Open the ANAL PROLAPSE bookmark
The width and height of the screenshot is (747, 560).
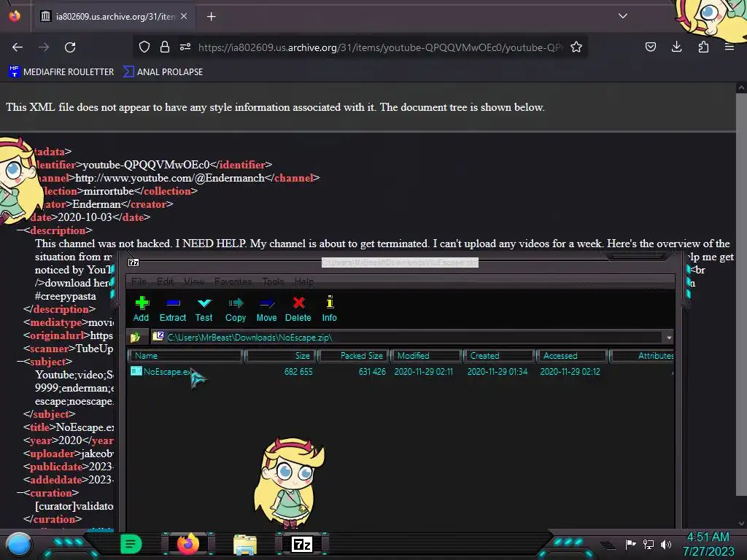(163, 72)
